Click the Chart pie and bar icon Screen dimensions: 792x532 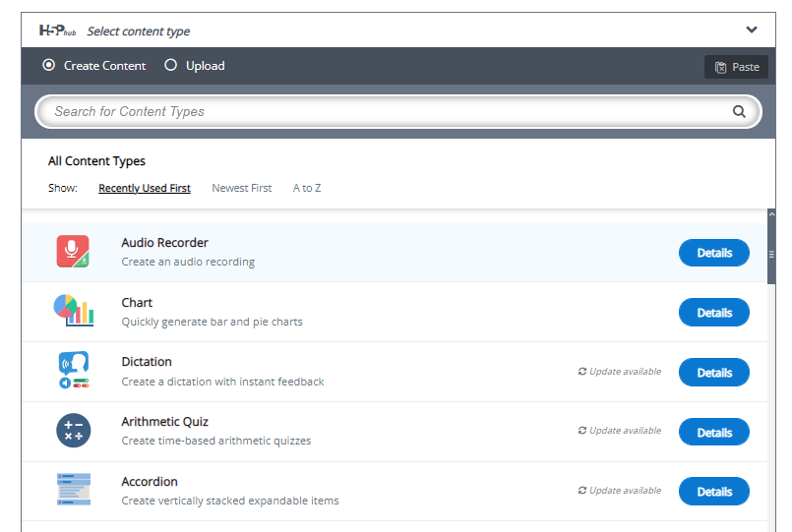pyautogui.click(x=73, y=312)
